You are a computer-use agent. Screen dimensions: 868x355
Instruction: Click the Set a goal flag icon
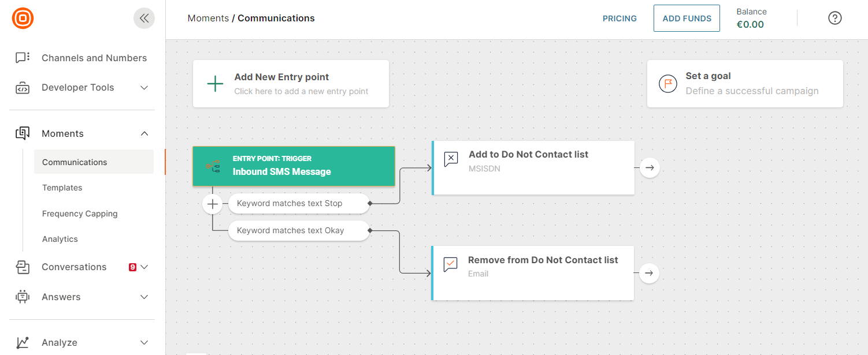point(667,84)
